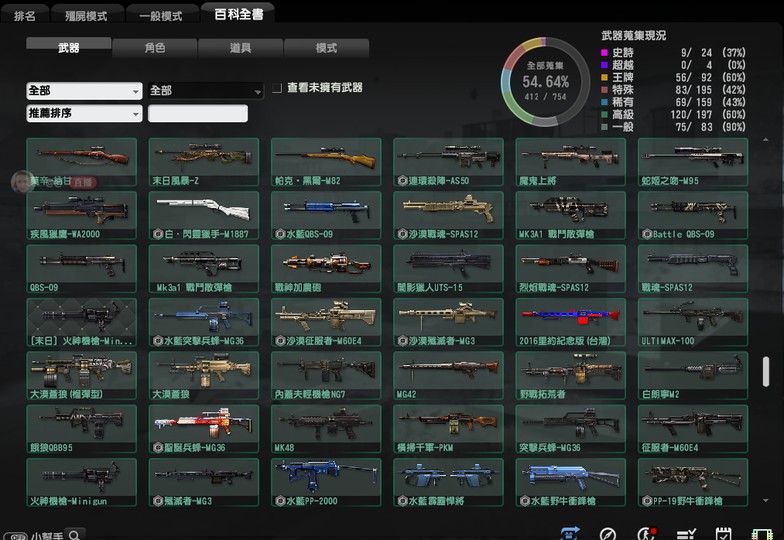Expand the first 全部 category dropdown
The height and width of the screenshot is (540, 784).
[84, 91]
